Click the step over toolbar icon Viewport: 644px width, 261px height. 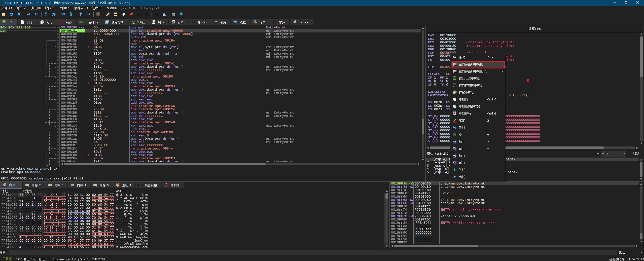point(53,14)
